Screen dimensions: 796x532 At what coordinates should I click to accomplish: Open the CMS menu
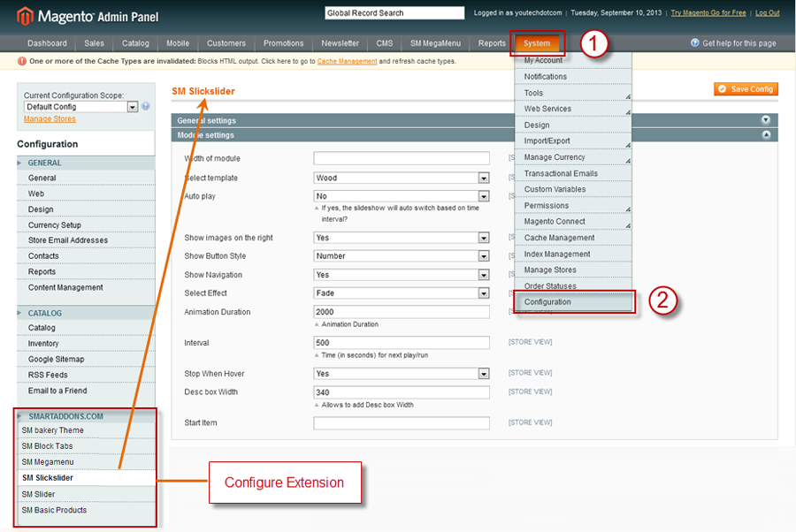point(385,43)
